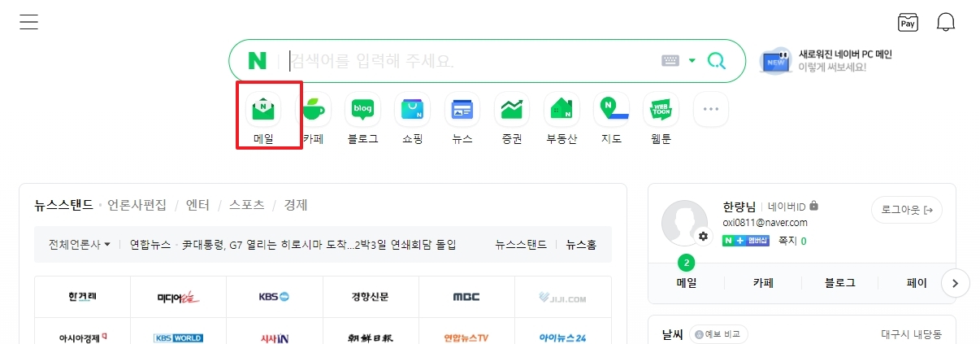
Task: Click the right chevron arrow button
Action: (956, 283)
